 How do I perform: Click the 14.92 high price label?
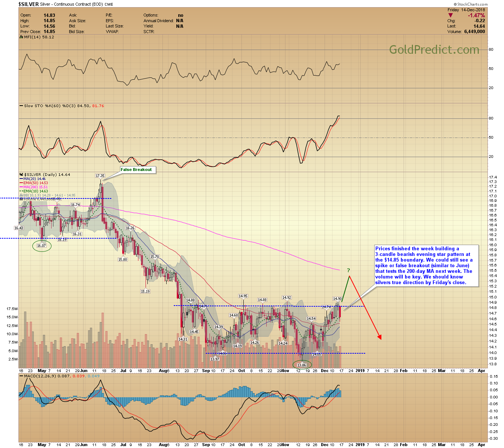[x=287, y=298]
